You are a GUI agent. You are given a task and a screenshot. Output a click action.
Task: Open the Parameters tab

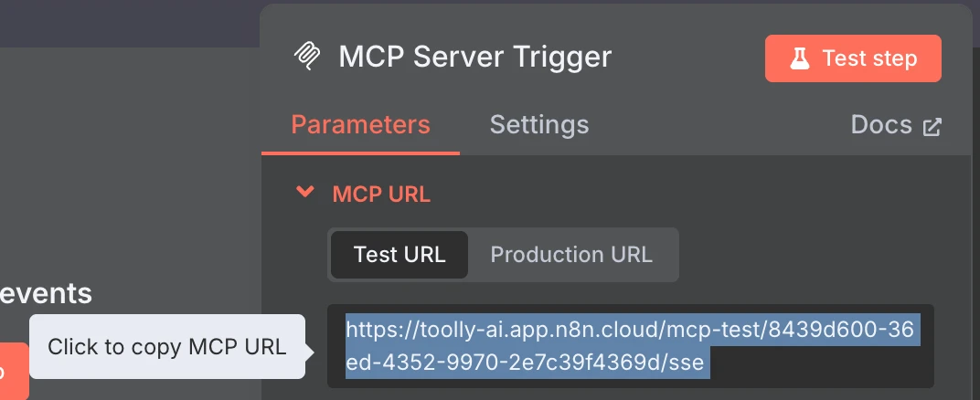pyautogui.click(x=360, y=125)
